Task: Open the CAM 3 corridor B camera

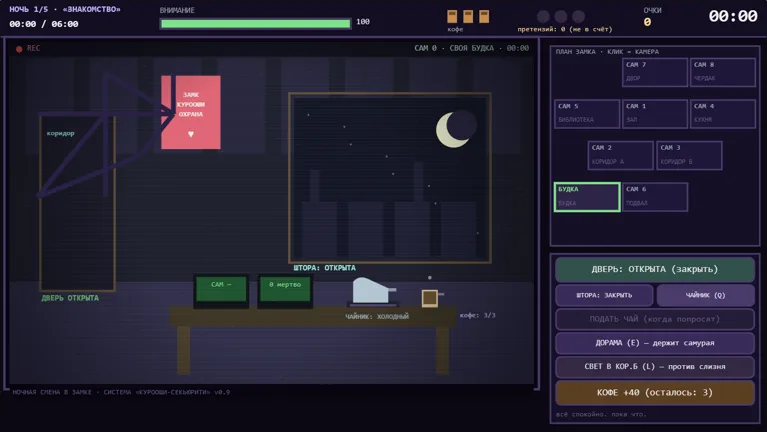Action: (689, 155)
